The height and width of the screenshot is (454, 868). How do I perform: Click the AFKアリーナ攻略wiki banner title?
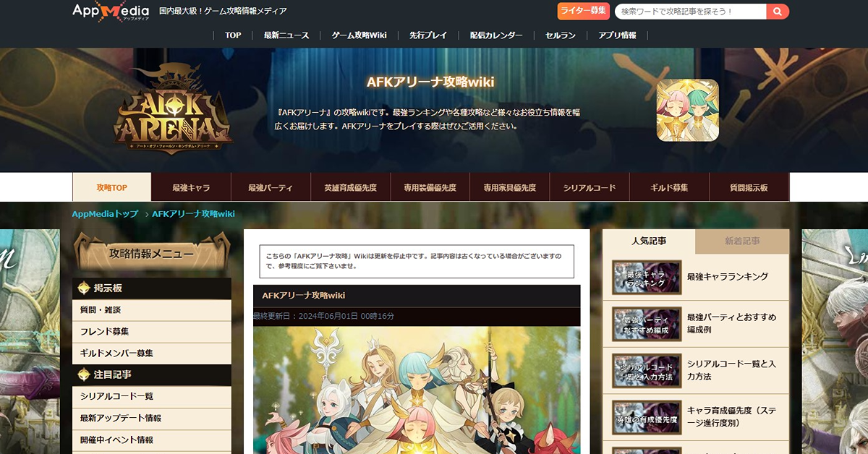coord(430,82)
